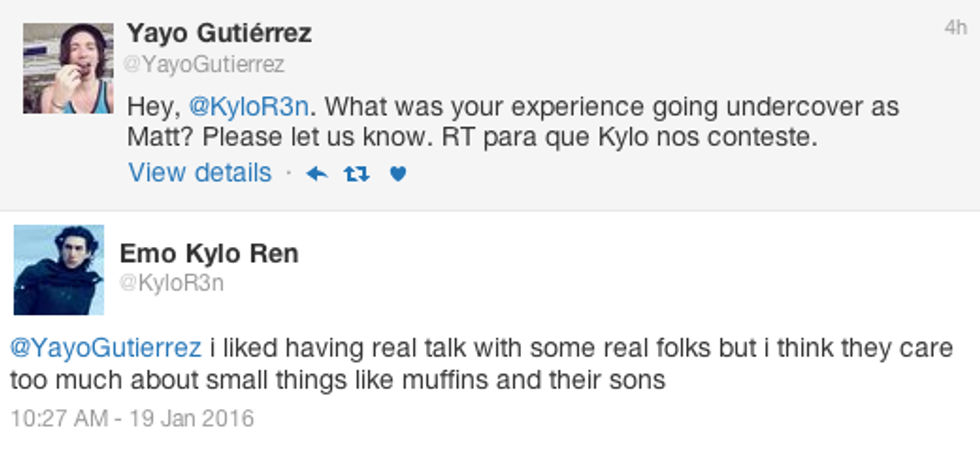Click the gray @KyloR3n handle under Emo Kylo Ren
This screenshot has height=454, width=980.
point(171,283)
